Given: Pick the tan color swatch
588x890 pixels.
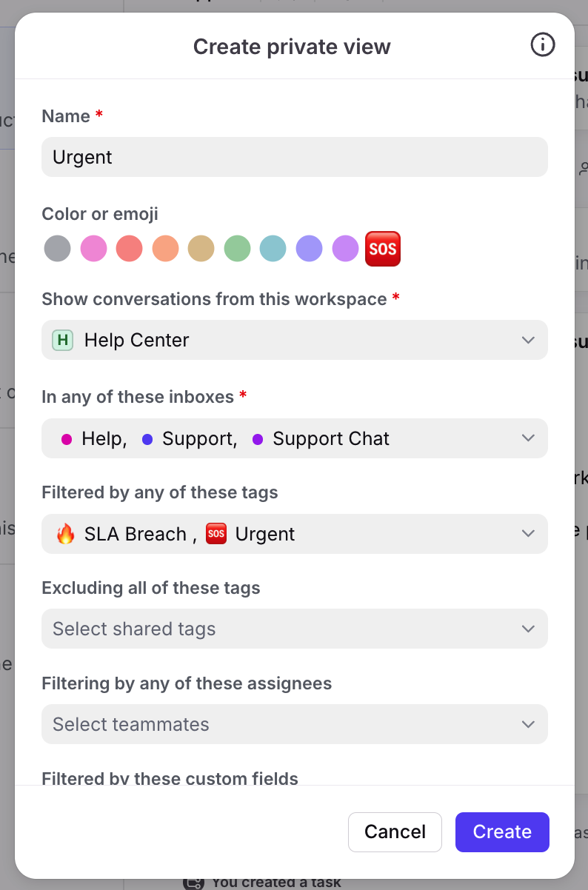Looking at the screenshot, I should click(x=201, y=249).
